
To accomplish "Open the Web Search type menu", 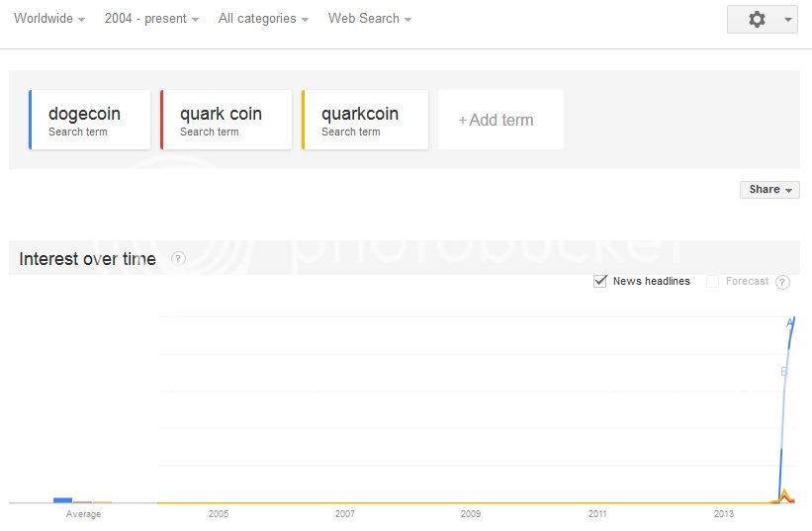I will click(x=370, y=19).
